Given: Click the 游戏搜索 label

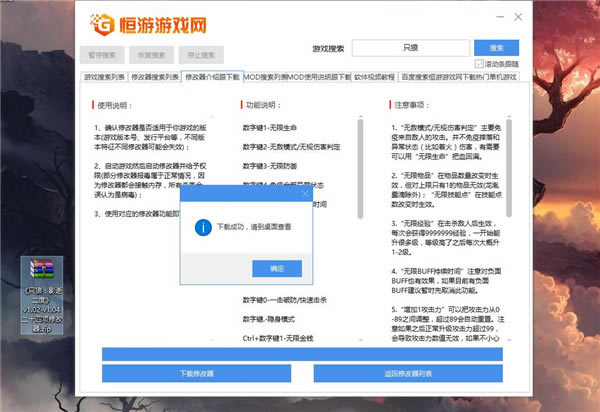Looking at the screenshot, I should coord(328,49).
